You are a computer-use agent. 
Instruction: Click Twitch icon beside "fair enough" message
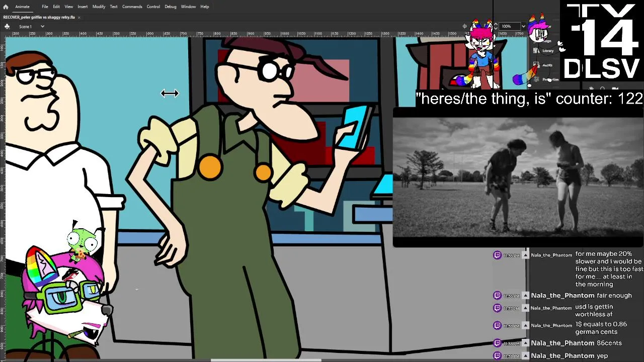coord(498,296)
